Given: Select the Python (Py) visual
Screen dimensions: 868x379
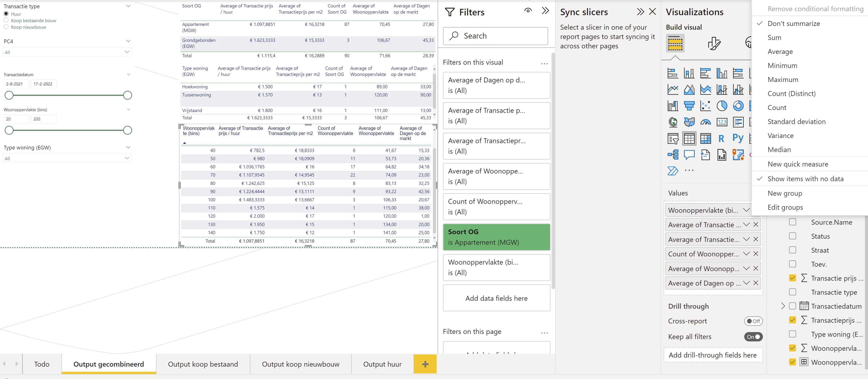Looking at the screenshot, I should [738, 138].
